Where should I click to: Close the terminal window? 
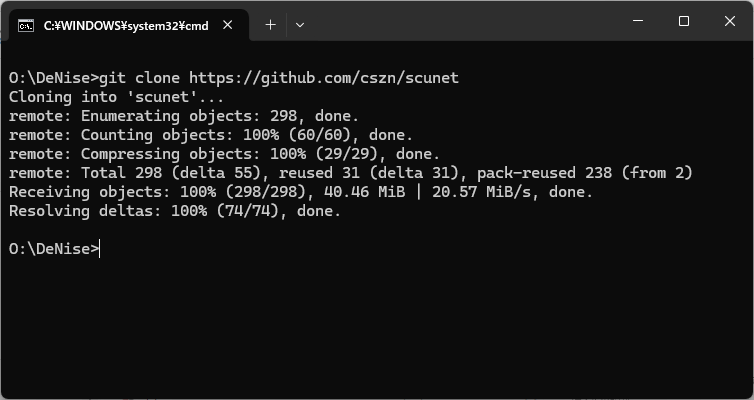(729, 21)
